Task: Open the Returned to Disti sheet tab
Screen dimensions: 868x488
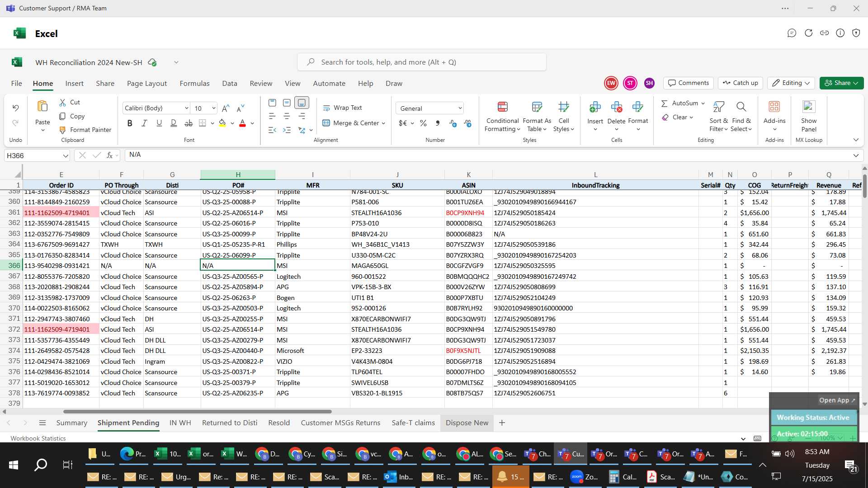Action: [230, 423]
